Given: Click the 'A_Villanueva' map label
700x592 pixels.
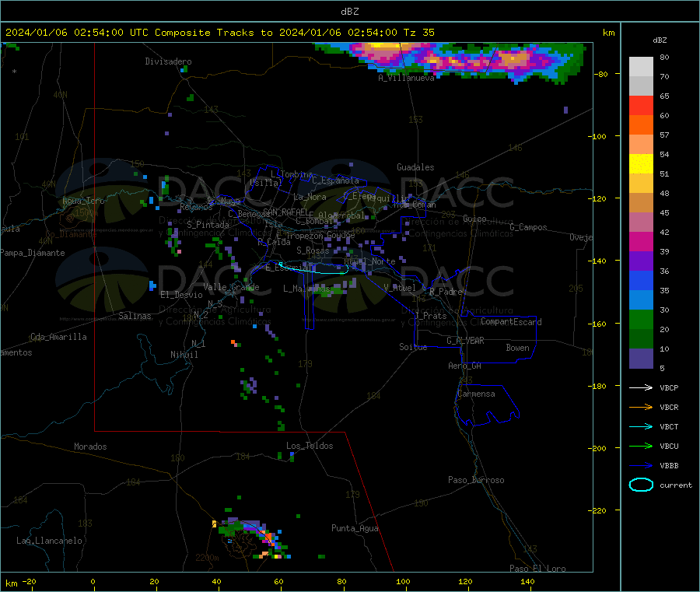Looking at the screenshot, I should click(406, 78).
